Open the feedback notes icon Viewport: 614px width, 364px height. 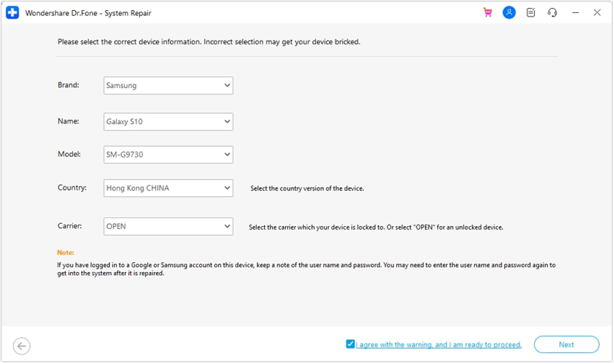530,12
